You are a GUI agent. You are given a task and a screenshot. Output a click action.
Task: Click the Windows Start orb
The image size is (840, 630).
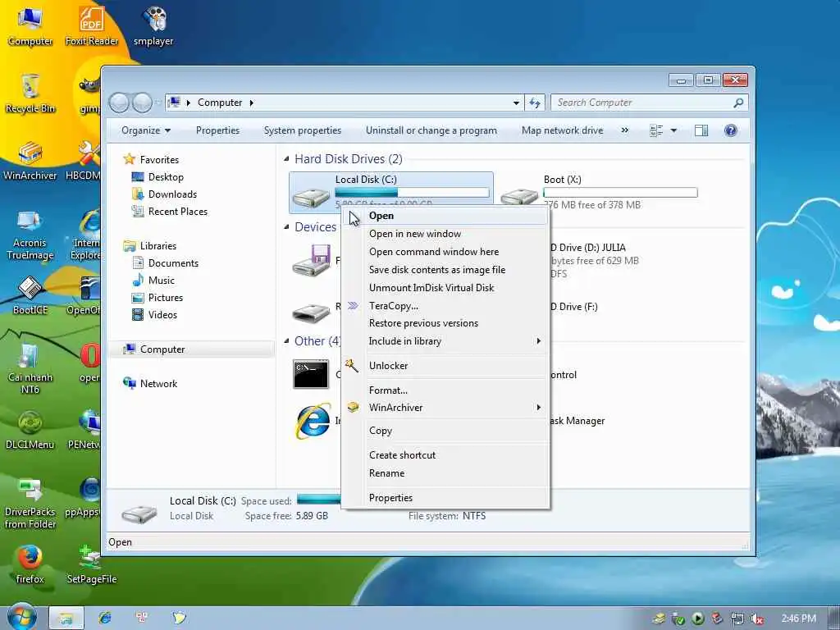(x=22, y=617)
